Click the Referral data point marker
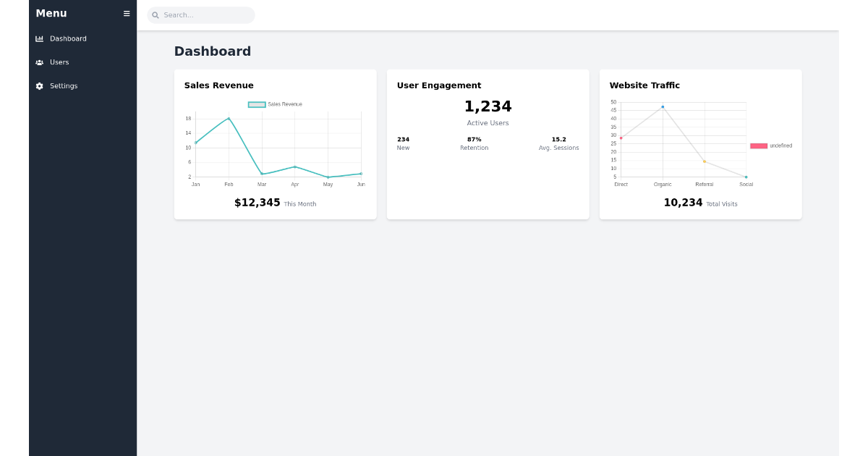 click(x=704, y=161)
